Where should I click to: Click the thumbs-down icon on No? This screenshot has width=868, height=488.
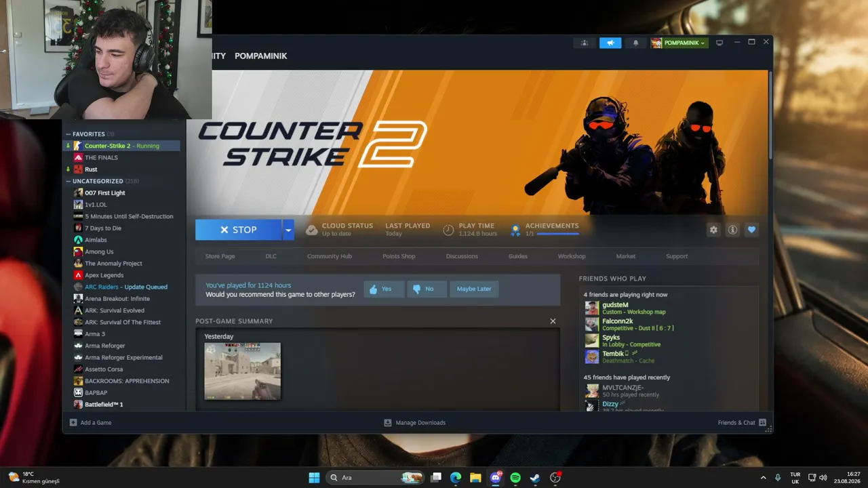pos(416,289)
